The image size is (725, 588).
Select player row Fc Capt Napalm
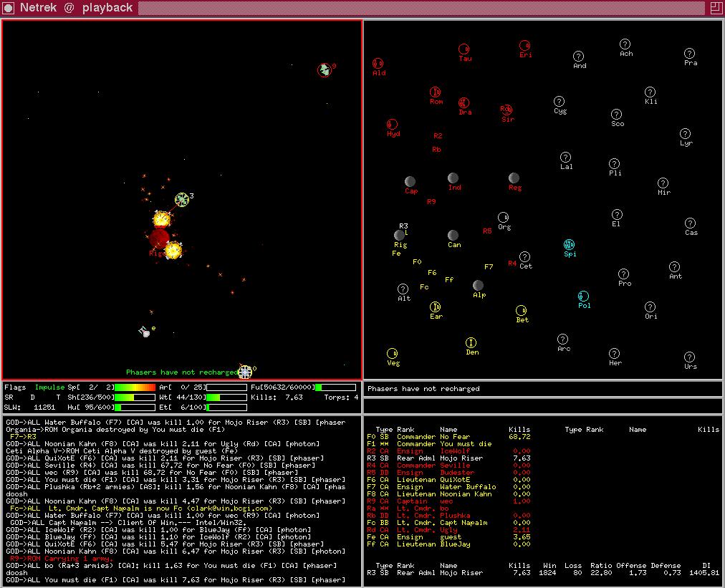(x=448, y=523)
